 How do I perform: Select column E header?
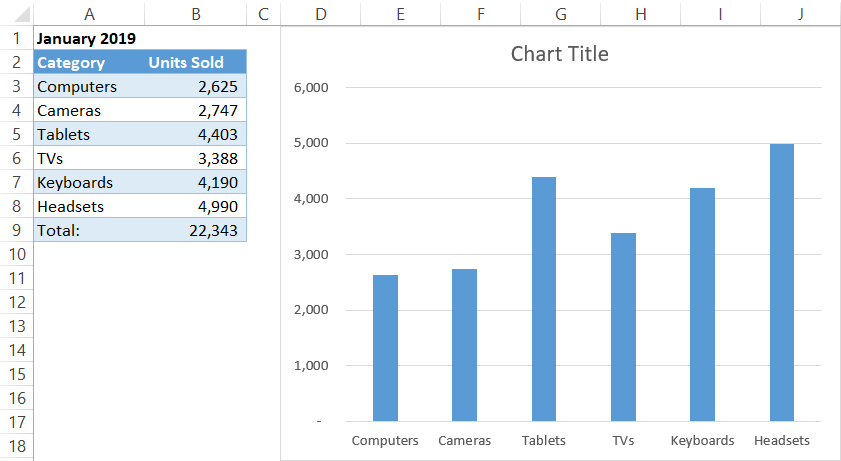[x=401, y=13]
